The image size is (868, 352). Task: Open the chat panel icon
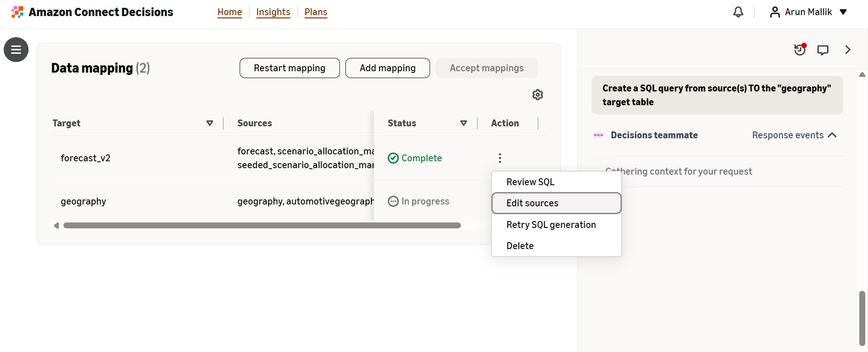click(x=823, y=50)
